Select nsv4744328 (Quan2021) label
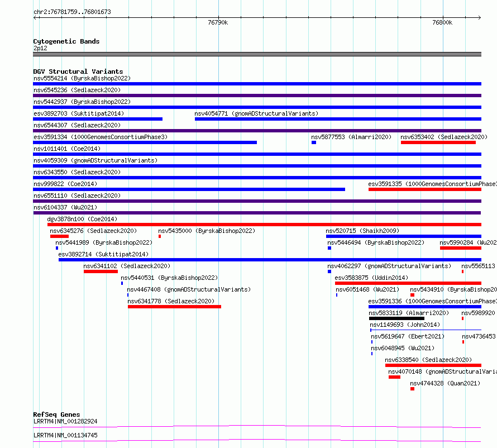This screenshot has height=448, width=497. tap(445, 383)
